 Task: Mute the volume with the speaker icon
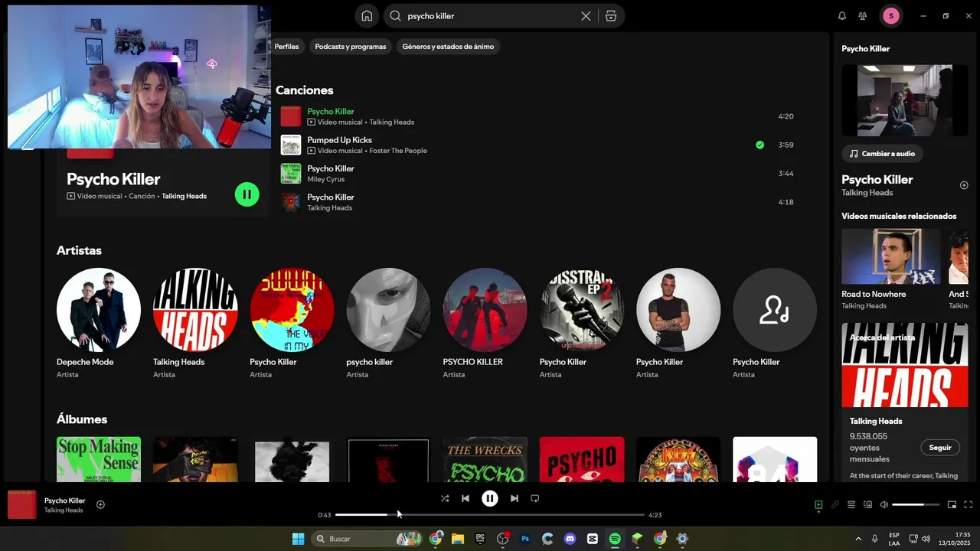[x=884, y=505]
